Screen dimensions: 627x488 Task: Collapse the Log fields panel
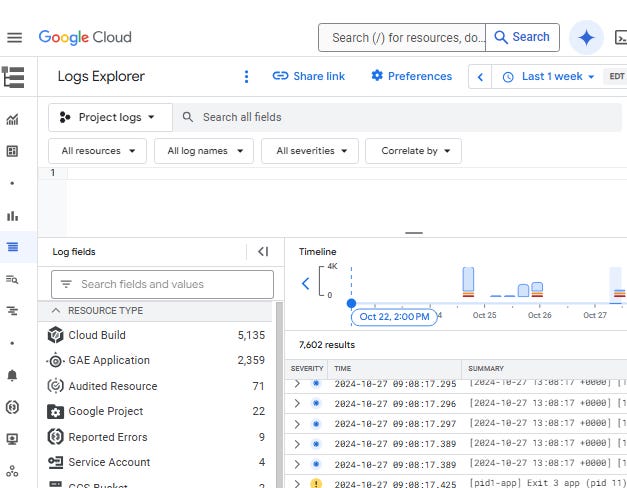tap(263, 252)
